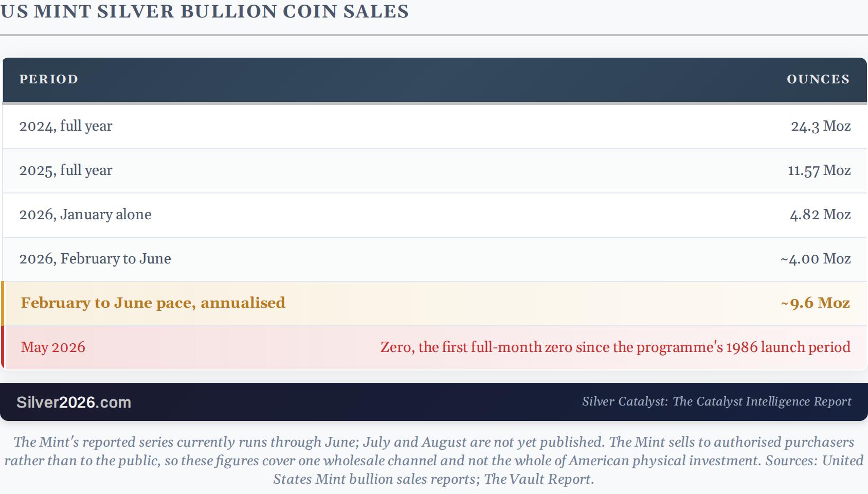Select the 2025, full year row label
Image resolution: width=868 pixels, height=494 pixels.
[66, 170]
